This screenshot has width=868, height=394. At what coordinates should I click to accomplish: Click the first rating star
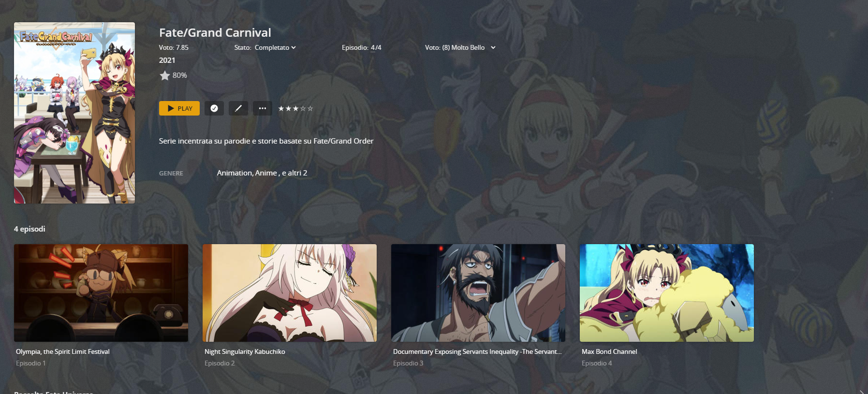point(281,109)
